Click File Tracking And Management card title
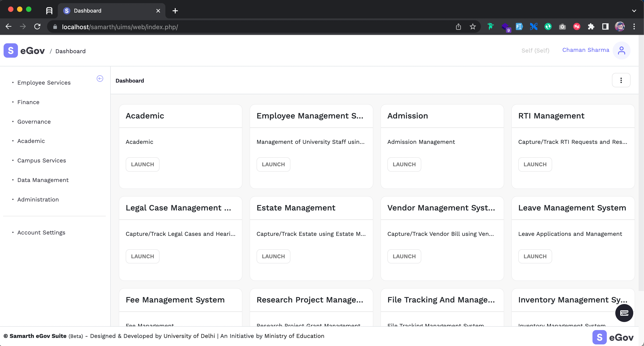This screenshot has width=644, height=346. (x=441, y=300)
